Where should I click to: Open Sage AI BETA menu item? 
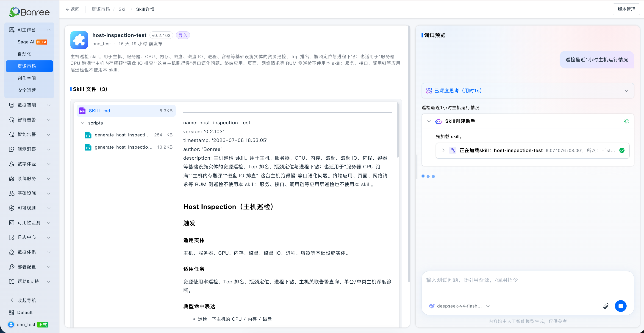[30, 42]
